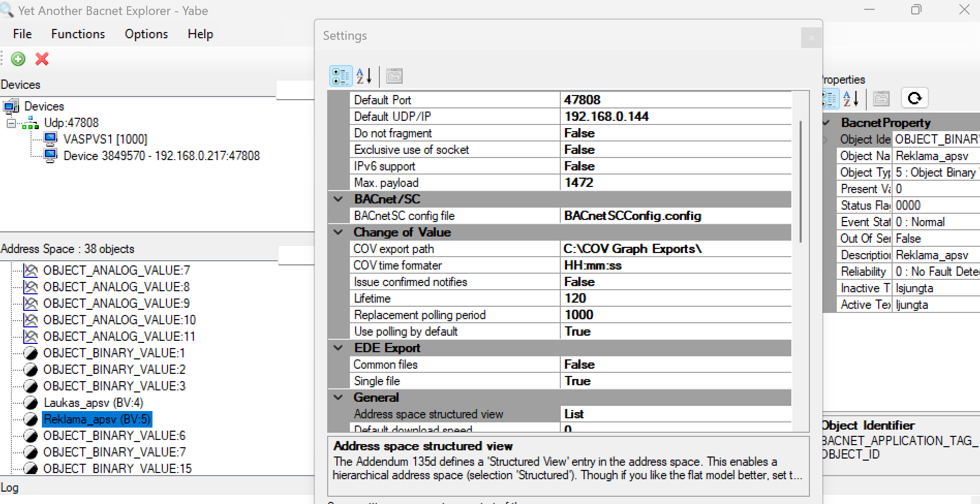This screenshot has height=504, width=980.
Task: Select Alphabetical sort in Settings toolbar
Action: point(364,76)
